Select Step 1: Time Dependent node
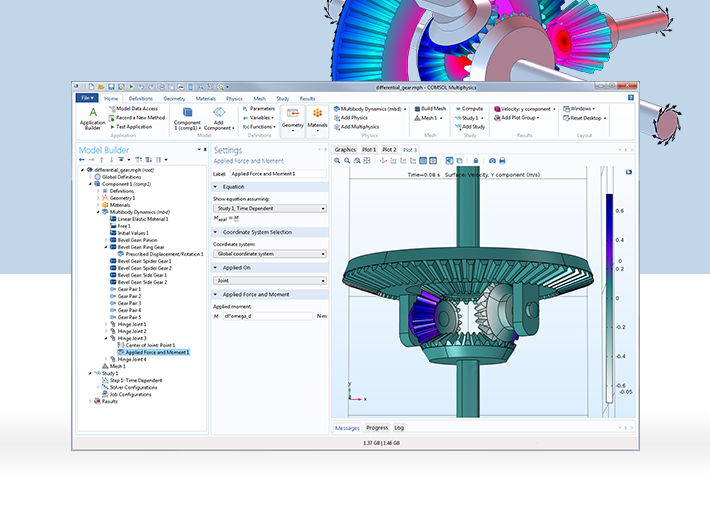Image resolution: width=710 pixels, height=523 pixels. click(x=132, y=380)
